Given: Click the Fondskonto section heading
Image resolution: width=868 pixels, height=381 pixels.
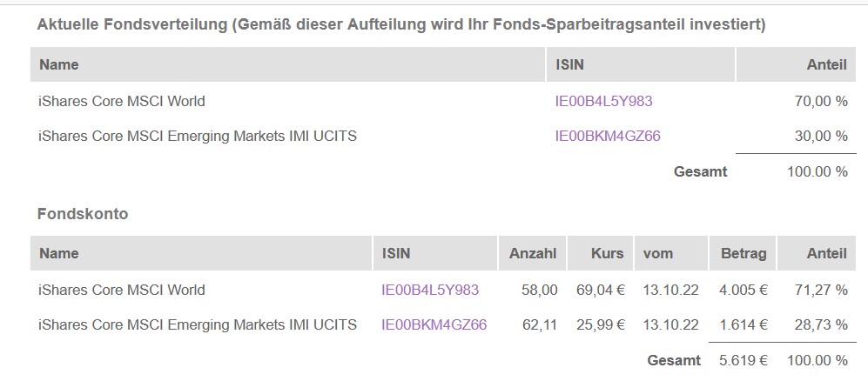Looking at the screenshot, I should (83, 213).
